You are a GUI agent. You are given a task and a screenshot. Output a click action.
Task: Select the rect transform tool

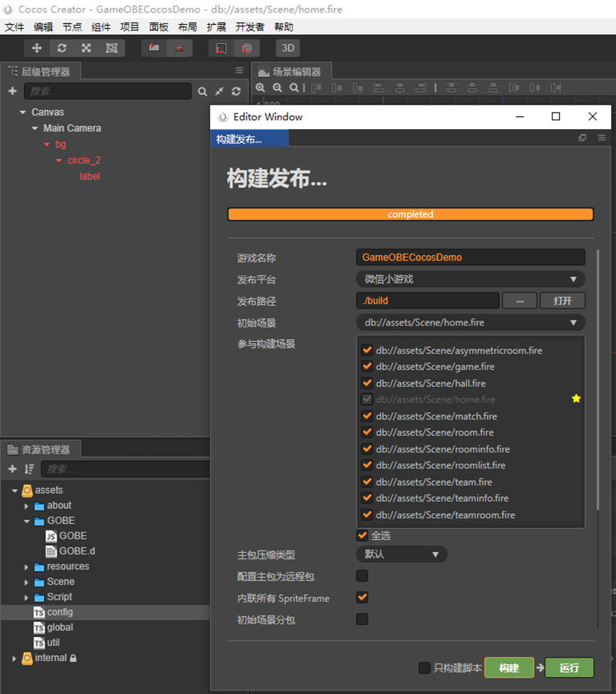tap(111, 48)
